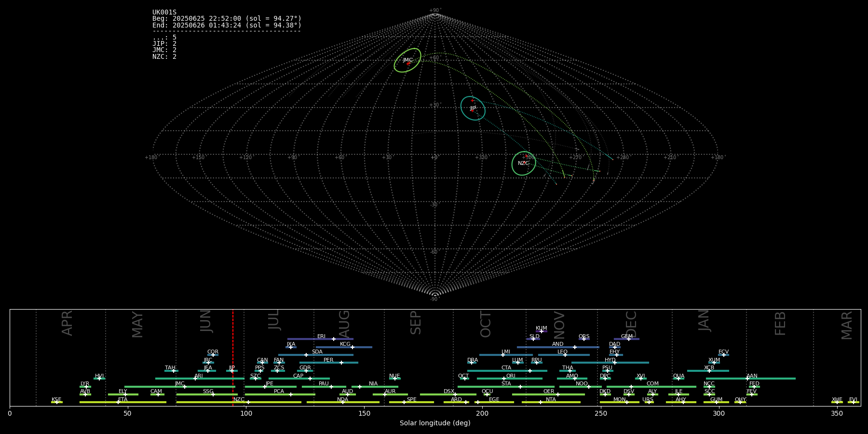Click the ETA shower label in timeline

click(123, 399)
